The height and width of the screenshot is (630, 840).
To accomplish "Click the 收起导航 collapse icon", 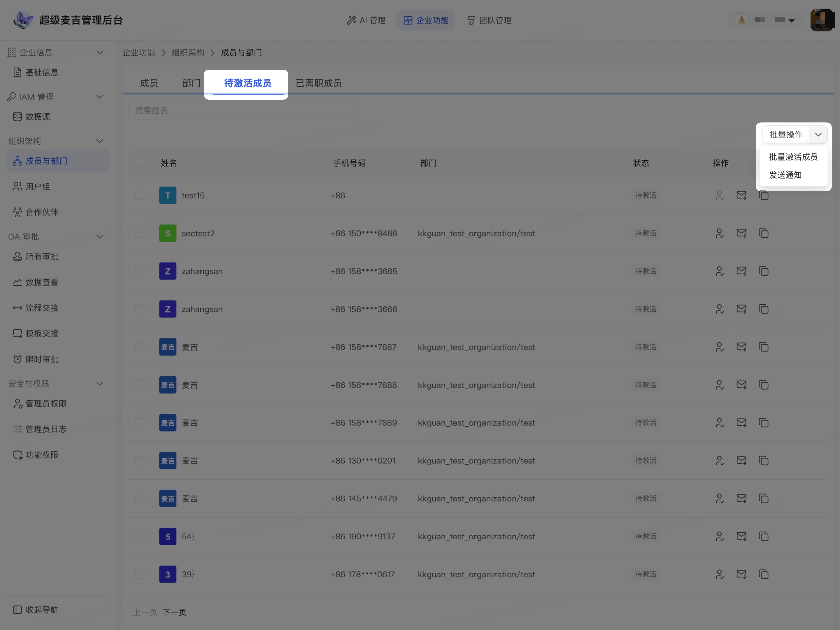I will click(x=17, y=610).
